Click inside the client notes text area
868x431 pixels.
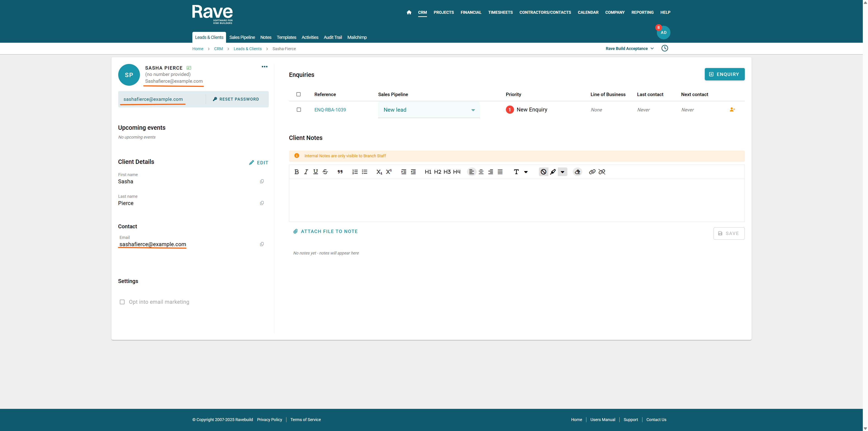(x=516, y=200)
